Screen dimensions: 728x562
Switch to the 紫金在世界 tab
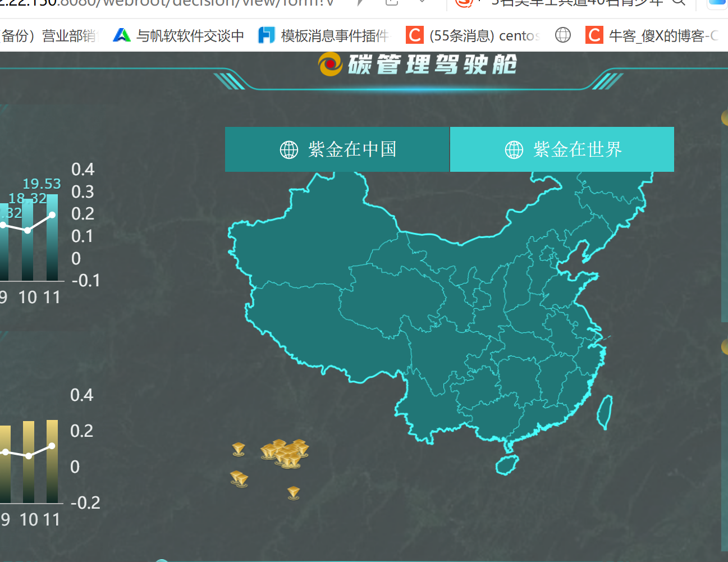click(562, 149)
